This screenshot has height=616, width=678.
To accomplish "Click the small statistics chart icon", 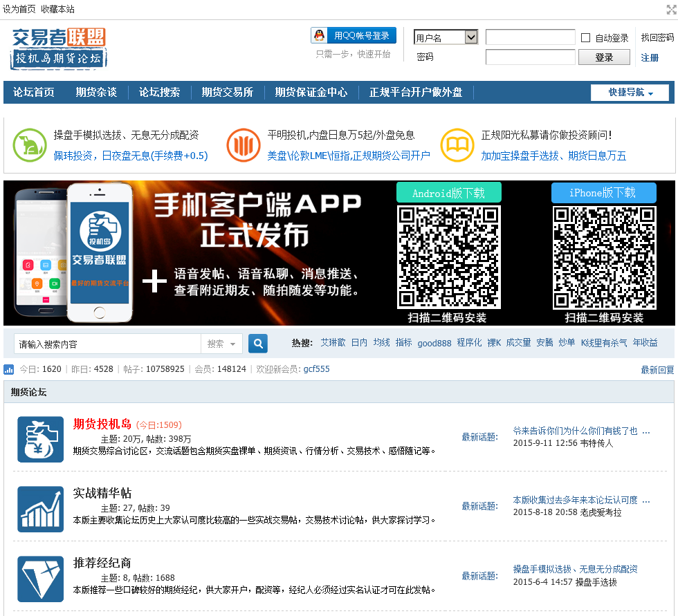I will (x=9, y=369).
